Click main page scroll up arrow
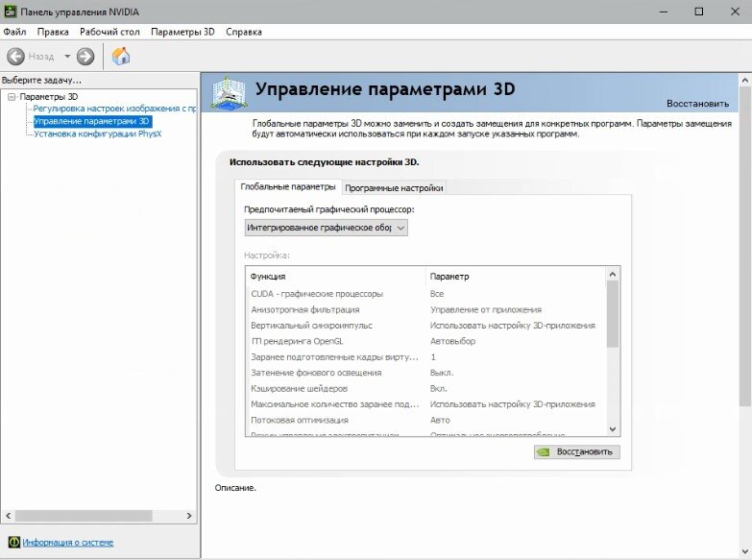Viewport: 752px width, 560px height. point(745,80)
